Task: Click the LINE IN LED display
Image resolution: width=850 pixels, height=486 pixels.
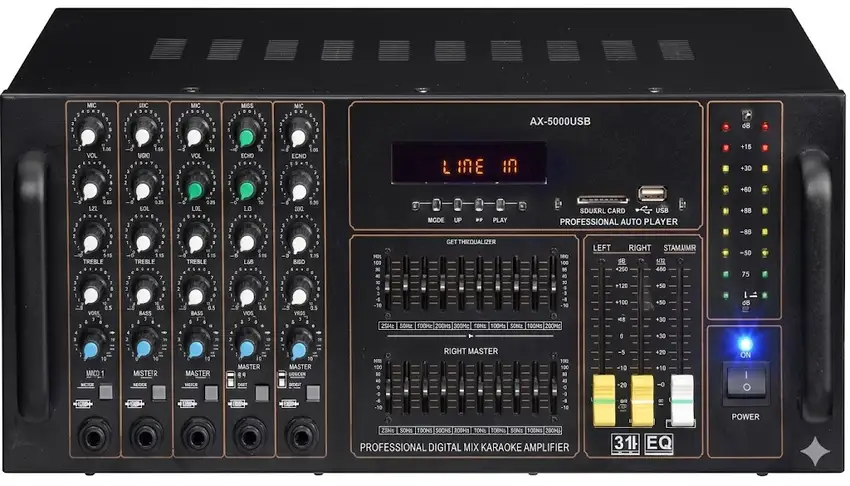Action: click(x=469, y=163)
